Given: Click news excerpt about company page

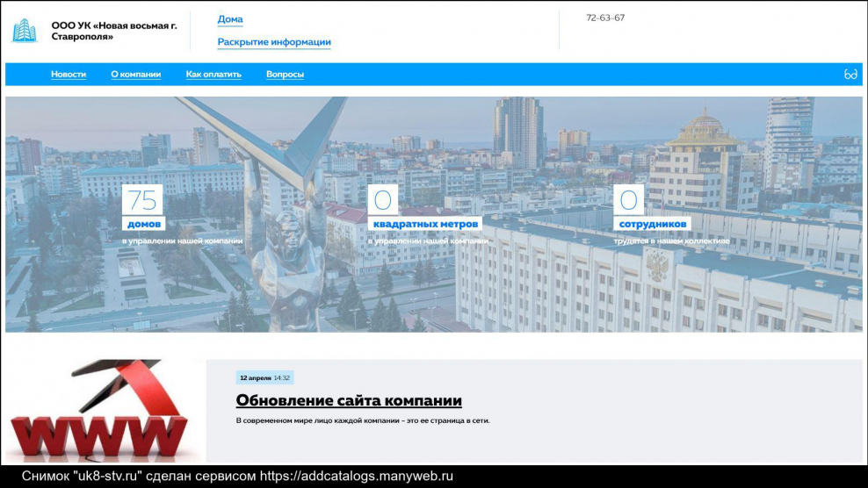Looking at the screenshot, I should (362, 420).
